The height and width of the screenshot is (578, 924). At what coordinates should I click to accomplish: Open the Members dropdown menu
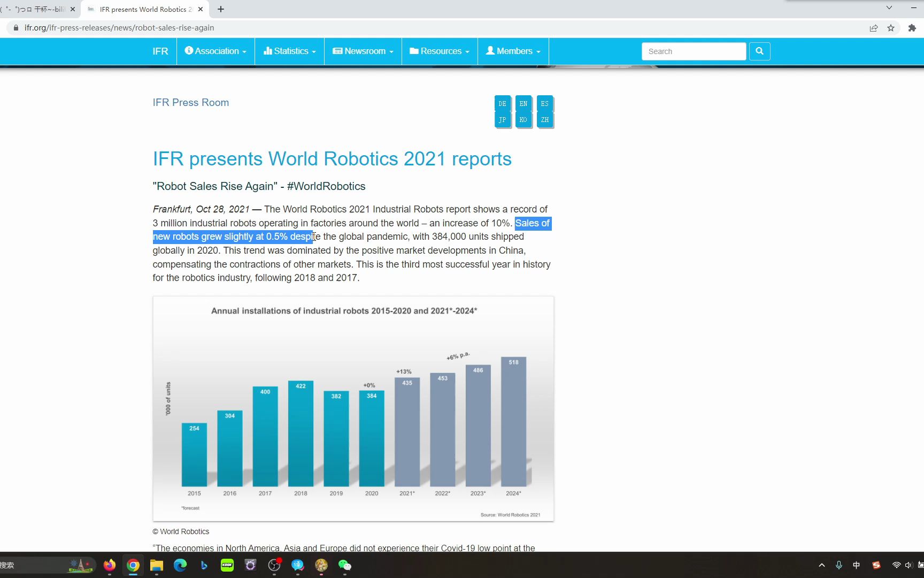pos(513,51)
